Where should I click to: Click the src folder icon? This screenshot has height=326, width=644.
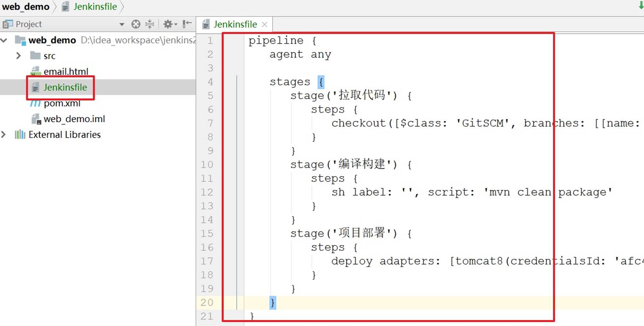[35, 55]
